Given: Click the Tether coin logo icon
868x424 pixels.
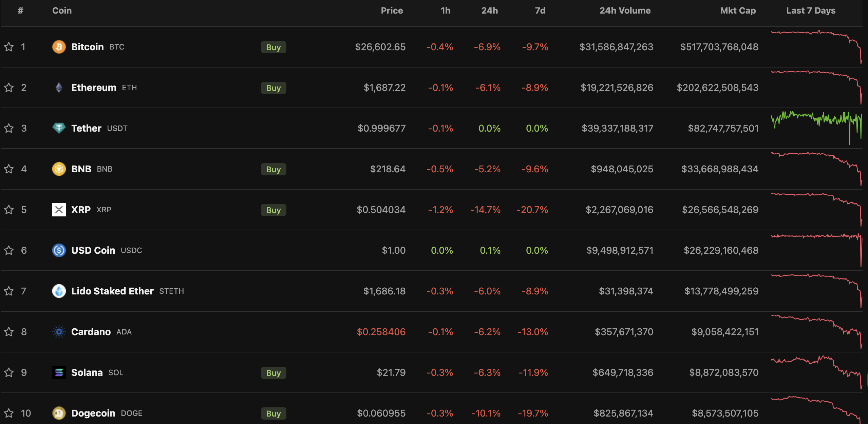Looking at the screenshot, I should (59, 128).
